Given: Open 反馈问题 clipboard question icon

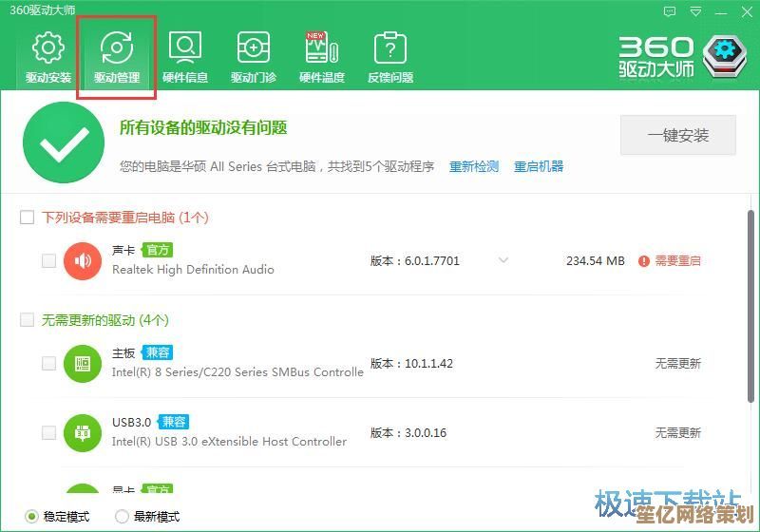Looking at the screenshot, I should (x=390, y=47).
